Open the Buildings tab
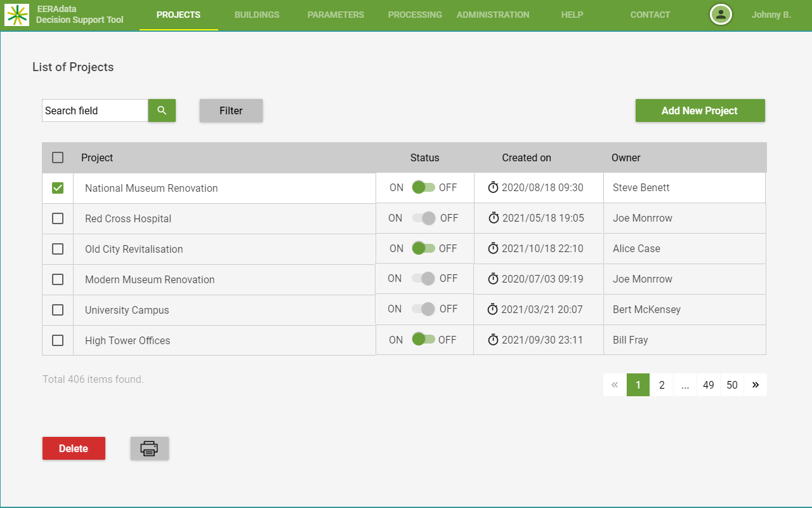Image resolution: width=812 pixels, height=508 pixels. click(257, 15)
